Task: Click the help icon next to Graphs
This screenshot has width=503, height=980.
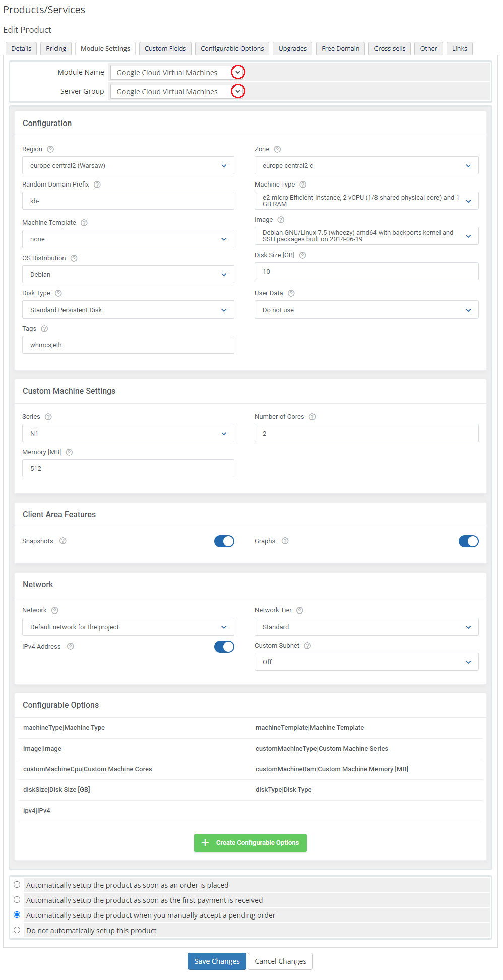Action: (285, 541)
